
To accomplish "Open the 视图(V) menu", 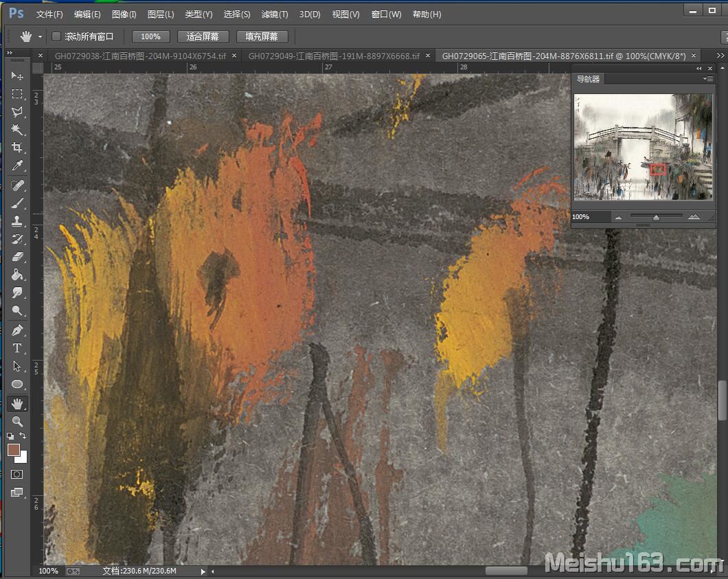I will tap(346, 14).
